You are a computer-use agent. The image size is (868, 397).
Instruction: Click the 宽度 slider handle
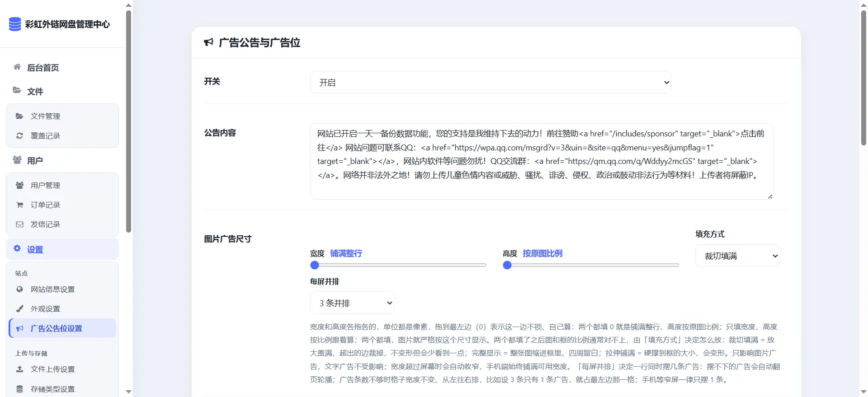coord(315,265)
